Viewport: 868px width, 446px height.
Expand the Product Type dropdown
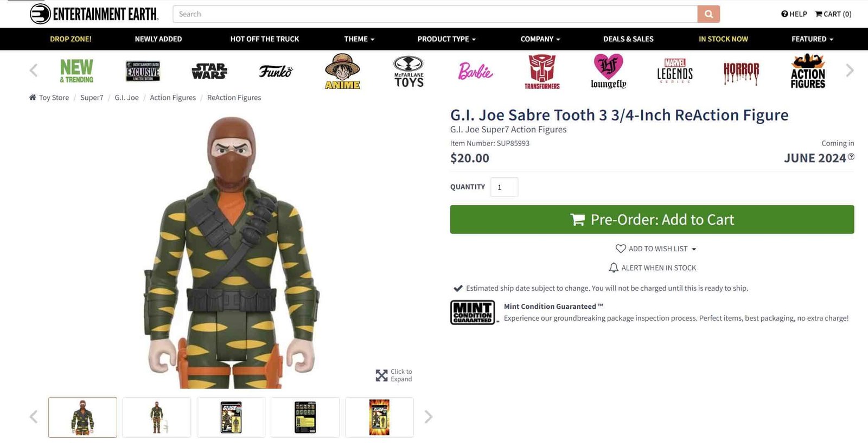coord(446,39)
